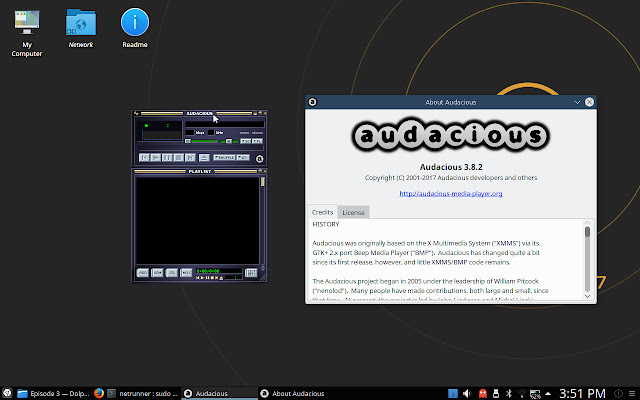Click the mini eject button in playlist footer

(x=221, y=278)
